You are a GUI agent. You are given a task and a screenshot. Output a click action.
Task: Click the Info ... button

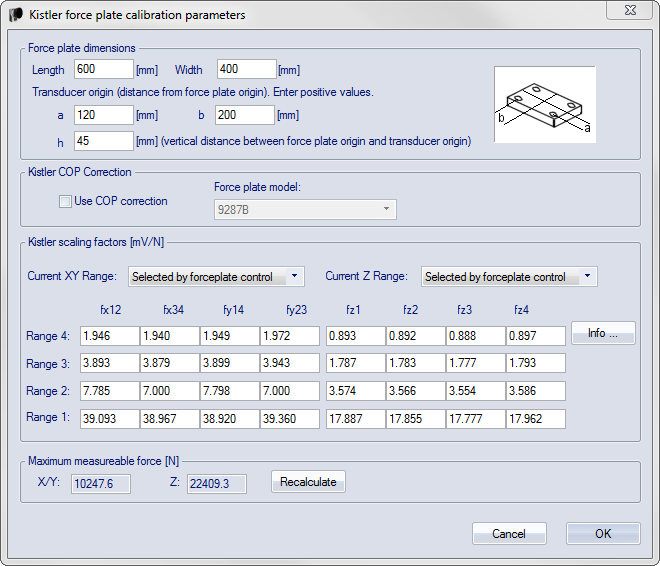(603, 333)
